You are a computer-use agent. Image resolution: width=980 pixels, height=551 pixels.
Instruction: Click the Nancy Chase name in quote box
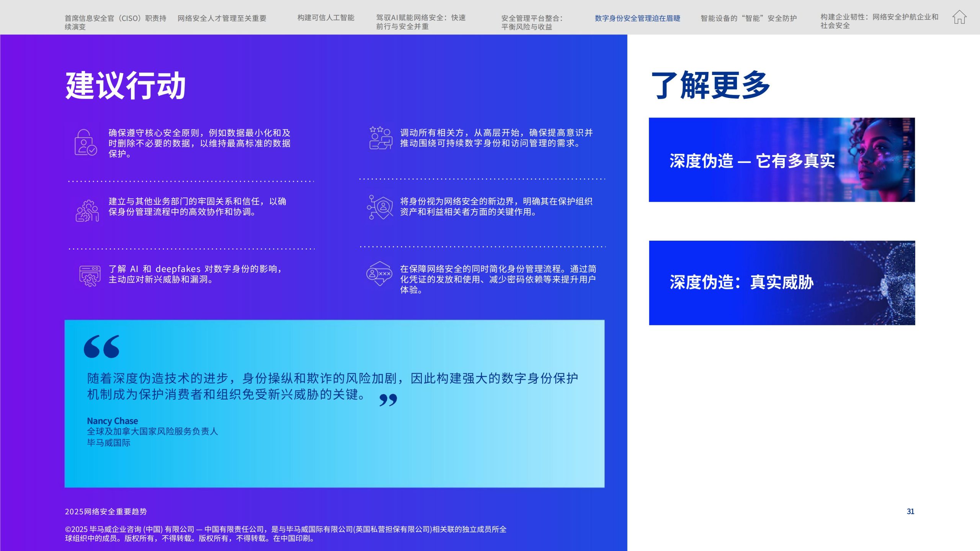(112, 421)
